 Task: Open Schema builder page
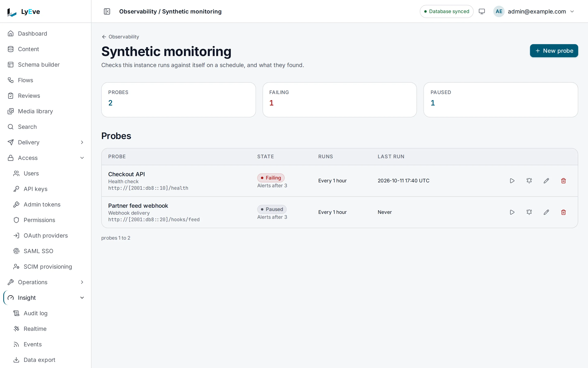click(x=46, y=64)
